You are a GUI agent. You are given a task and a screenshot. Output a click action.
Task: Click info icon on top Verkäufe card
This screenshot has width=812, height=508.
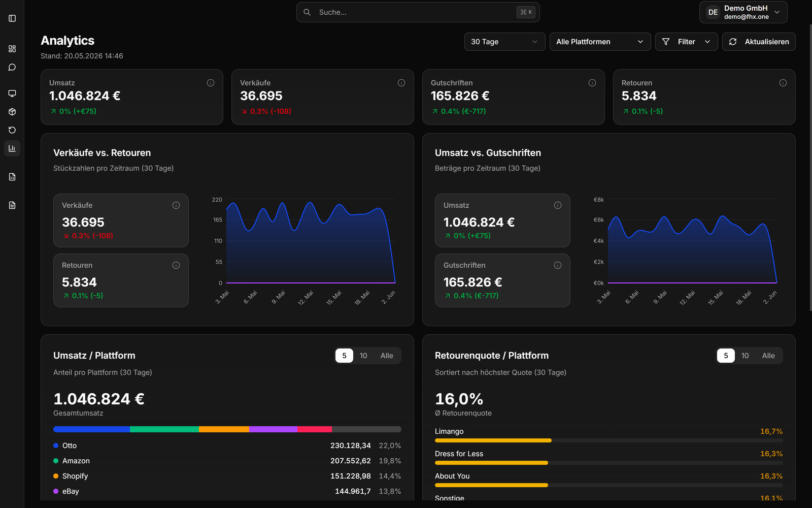[x=401, y=83]
